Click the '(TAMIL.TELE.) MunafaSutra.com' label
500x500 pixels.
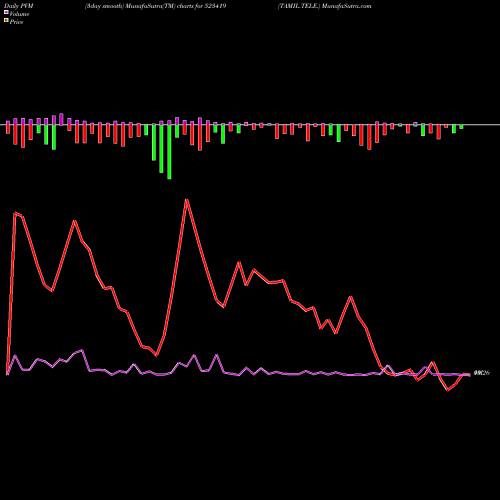point(325,6)
